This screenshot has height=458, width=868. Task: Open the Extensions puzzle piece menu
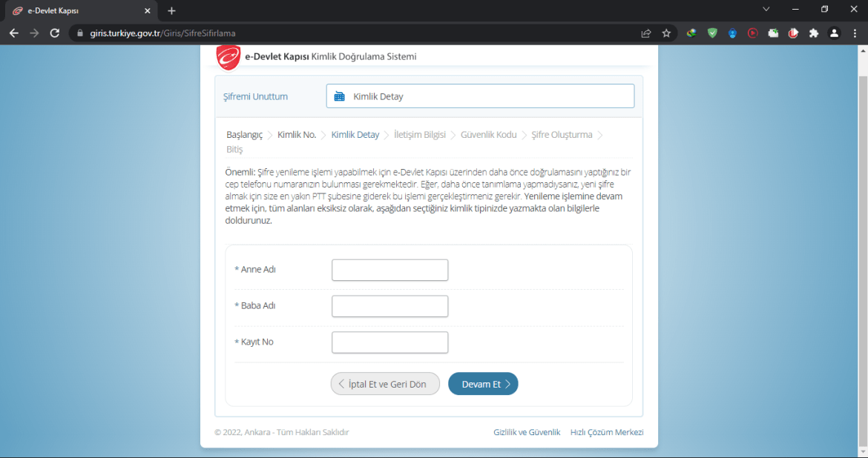(814, 33)
